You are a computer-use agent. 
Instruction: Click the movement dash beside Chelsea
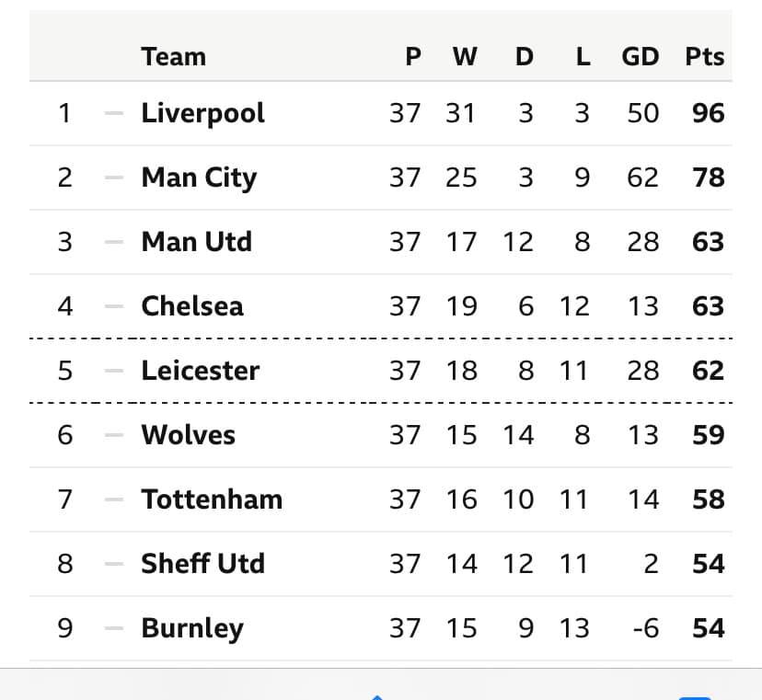(x=113, y=306)
